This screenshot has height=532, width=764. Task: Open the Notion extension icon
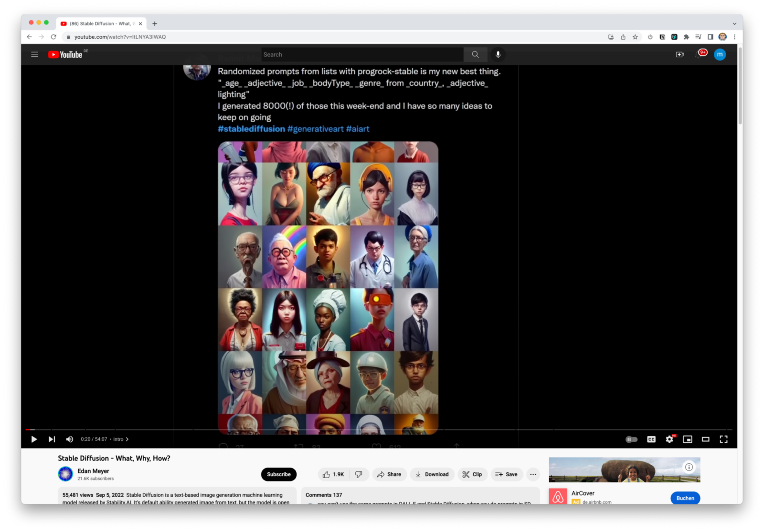(x=662, y=37)
